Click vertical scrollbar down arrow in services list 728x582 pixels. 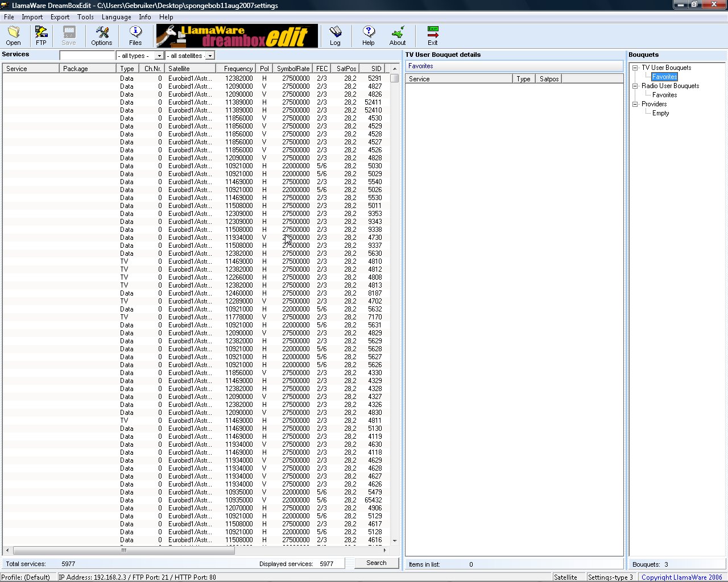[395, 541]
